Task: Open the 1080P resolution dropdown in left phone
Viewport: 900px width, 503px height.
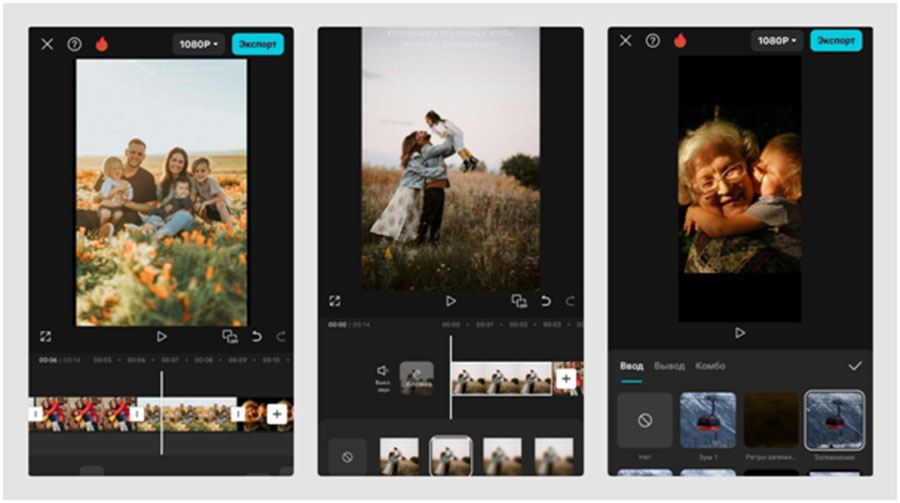Action: 198,44
